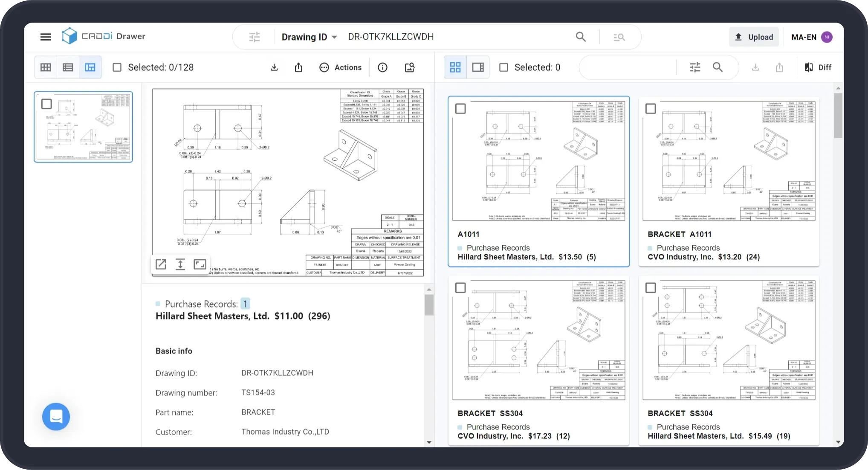This screenshot has width=868, height=470.
Task: Click the search magnifier in top bar
Action: (581, 37)
